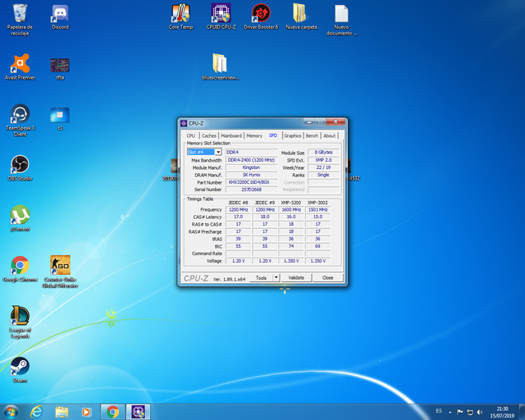Open the Core Temp desktop shortcut
This screenshot has height=420, width=525.
[180, 16]
